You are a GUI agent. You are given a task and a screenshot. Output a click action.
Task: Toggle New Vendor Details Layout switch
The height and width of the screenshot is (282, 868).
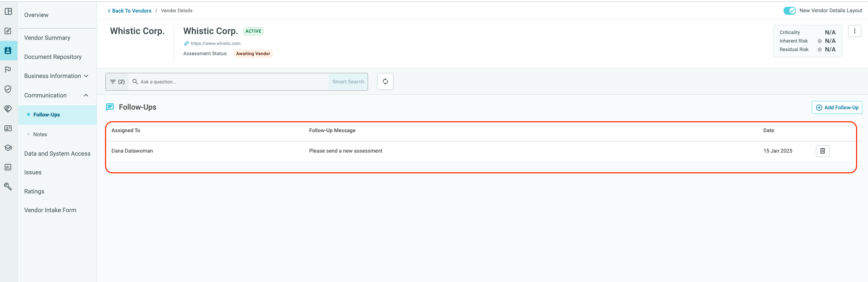tap(790, 11)
